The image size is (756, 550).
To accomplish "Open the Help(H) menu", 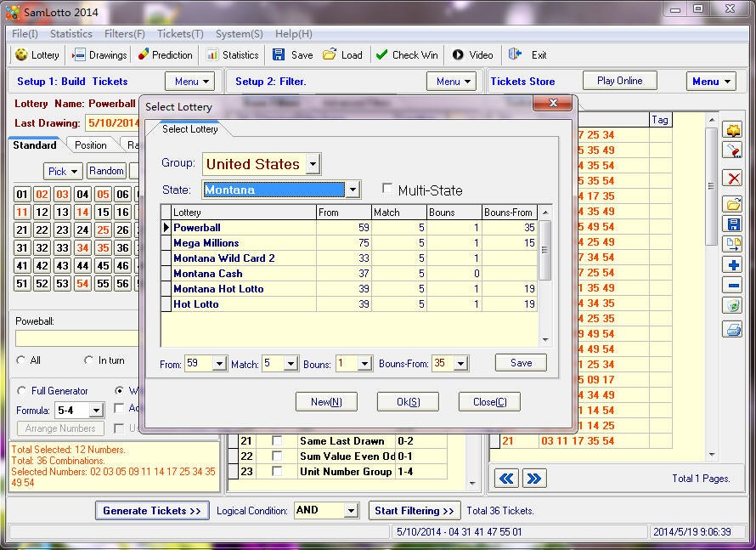I will [294, 34].
